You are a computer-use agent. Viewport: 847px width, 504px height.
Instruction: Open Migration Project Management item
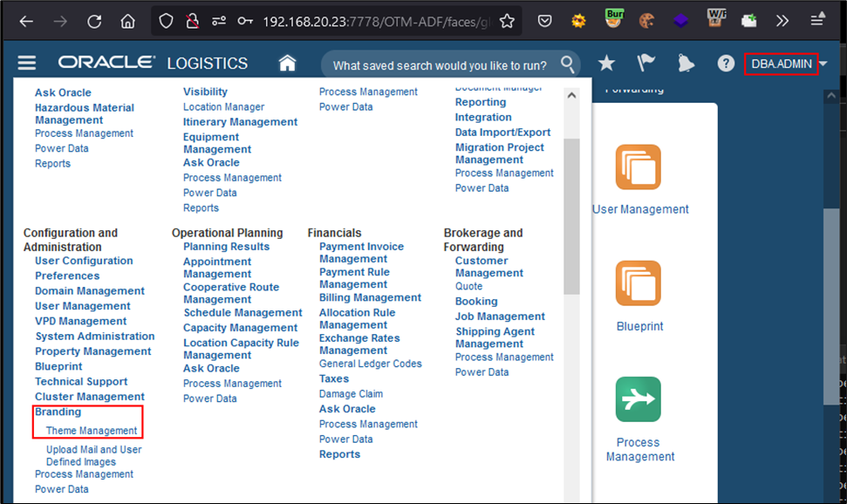click(499, 153)
